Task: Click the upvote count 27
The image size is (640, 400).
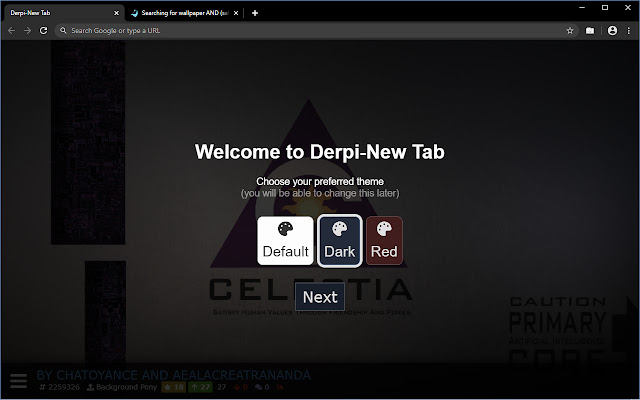Action: click(x=200, y=387)
